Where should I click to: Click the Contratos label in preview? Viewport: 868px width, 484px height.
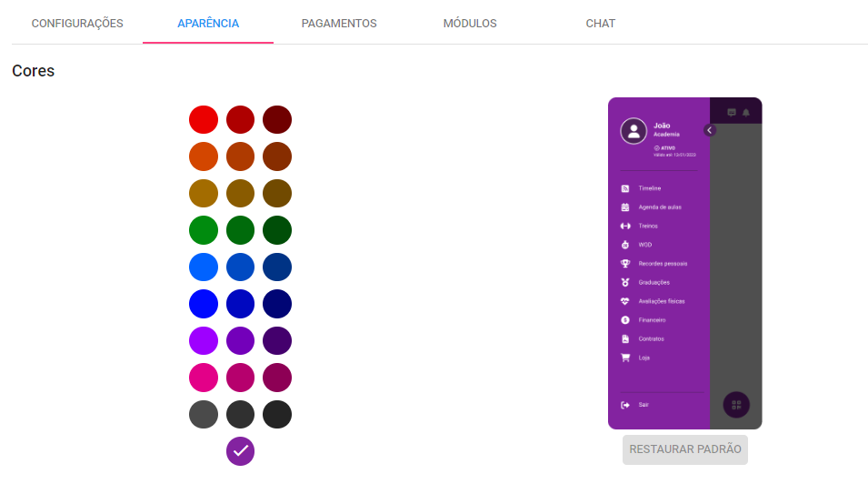point(651,339)
